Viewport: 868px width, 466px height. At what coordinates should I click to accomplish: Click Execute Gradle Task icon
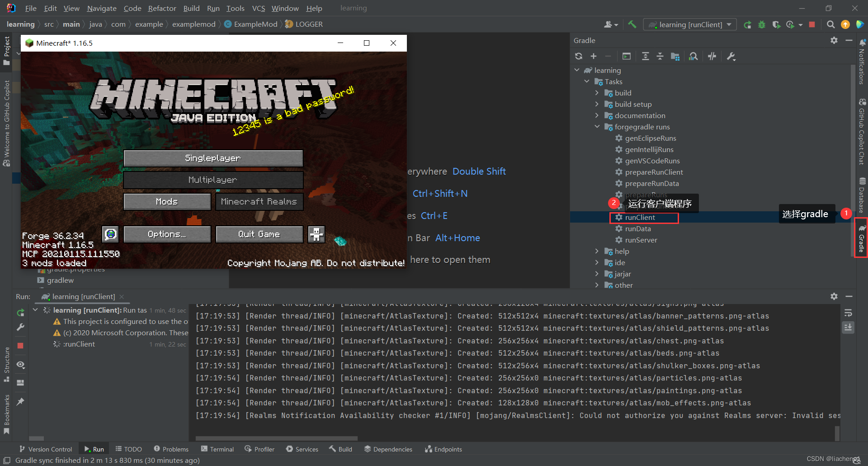[x=627, y=56]
